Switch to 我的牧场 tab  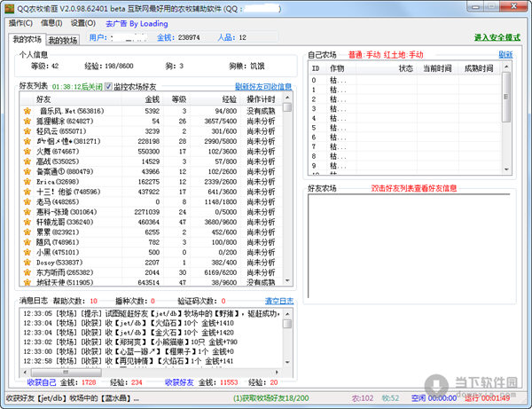pos(63,41)
